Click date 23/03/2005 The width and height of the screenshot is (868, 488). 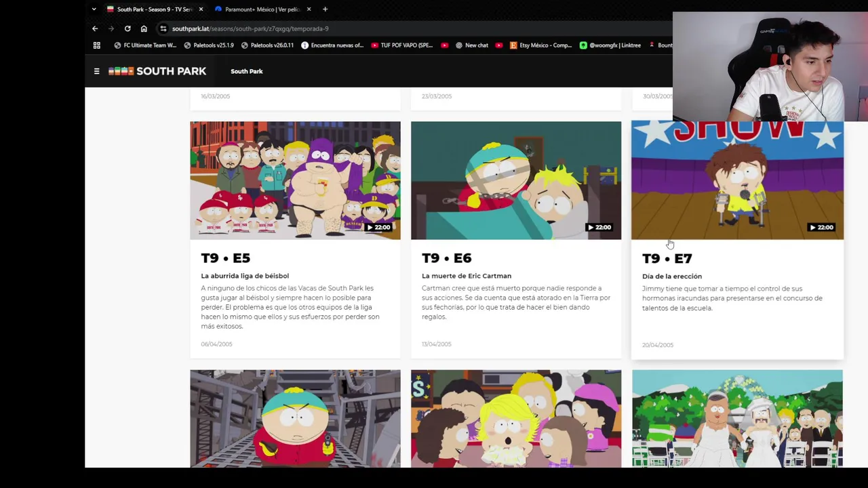pyautogui.click(x=437, y=96)
